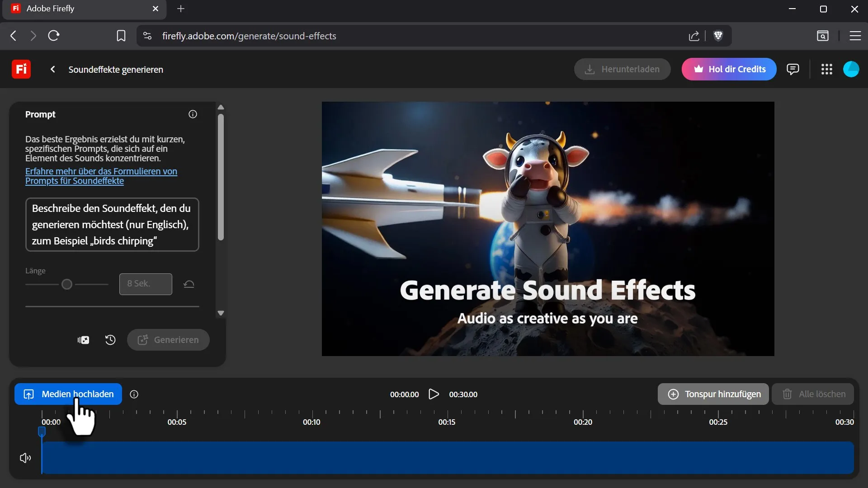Image resolution: width=868 pixels, height=488 pixels.
Task: Reset length with the undo arrow icon
Action: click(189, 284)
